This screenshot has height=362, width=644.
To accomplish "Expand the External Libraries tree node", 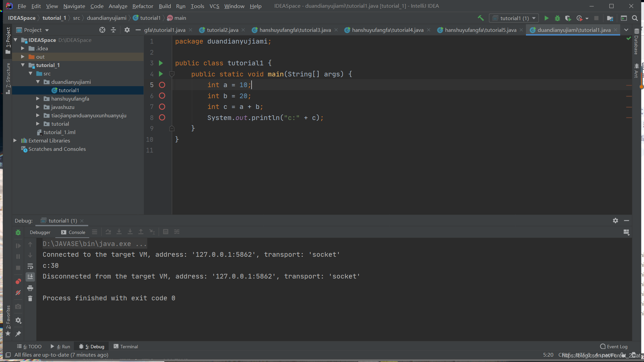I will coord(15,140).
